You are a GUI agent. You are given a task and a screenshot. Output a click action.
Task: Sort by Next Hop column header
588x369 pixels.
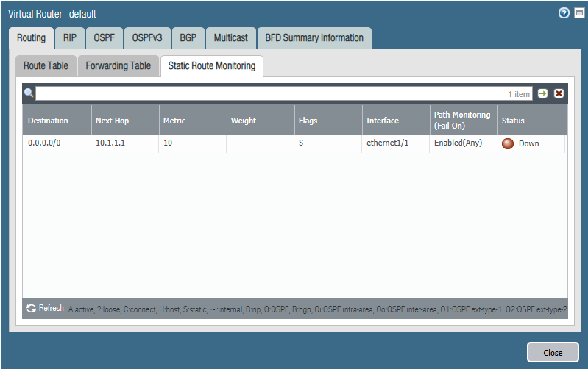click(x=125, y=121)
